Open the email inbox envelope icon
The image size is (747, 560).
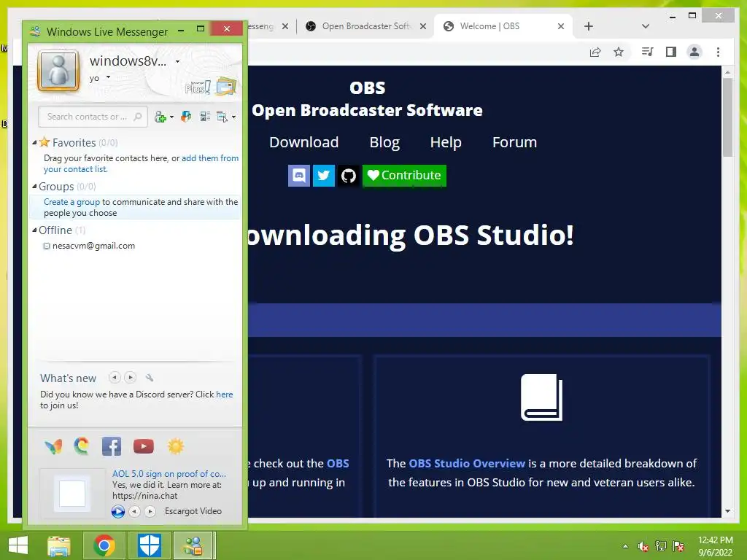coord(226,87)
